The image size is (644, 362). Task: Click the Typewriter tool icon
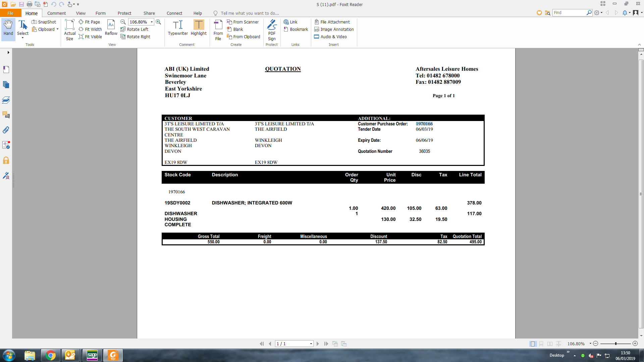pos(178,25)
